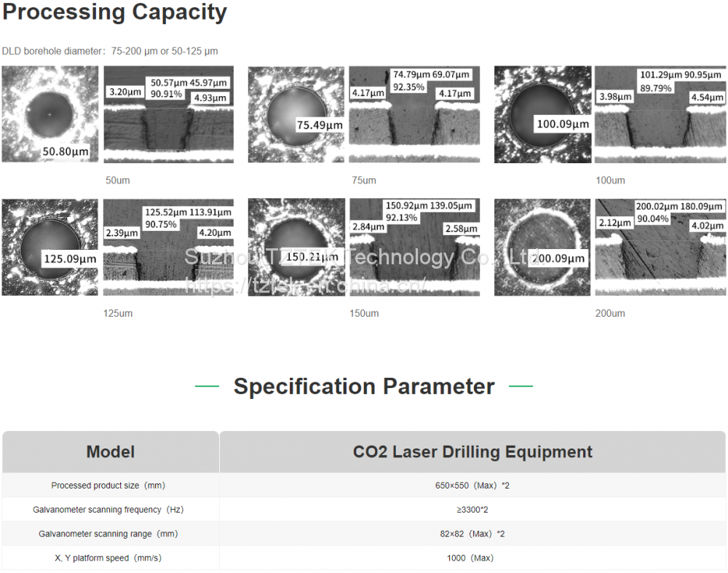Click the Processing Capacity heading

114,12
